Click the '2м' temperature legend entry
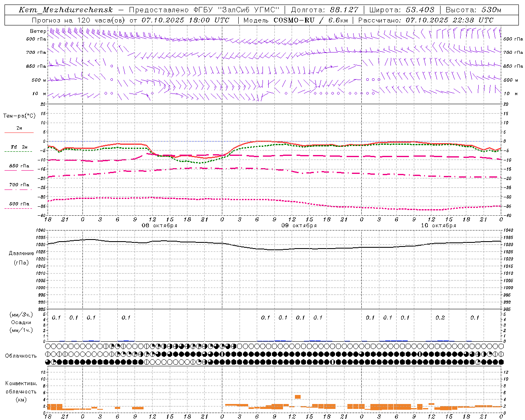This screenshot has height=420, width=525. pos(19,128)
